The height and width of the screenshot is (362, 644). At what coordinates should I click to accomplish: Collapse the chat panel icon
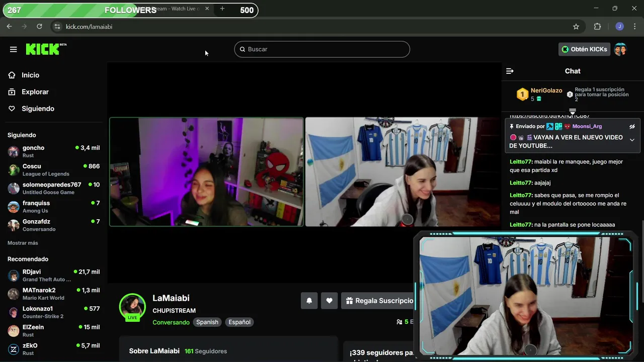click(x=510, y=71)
